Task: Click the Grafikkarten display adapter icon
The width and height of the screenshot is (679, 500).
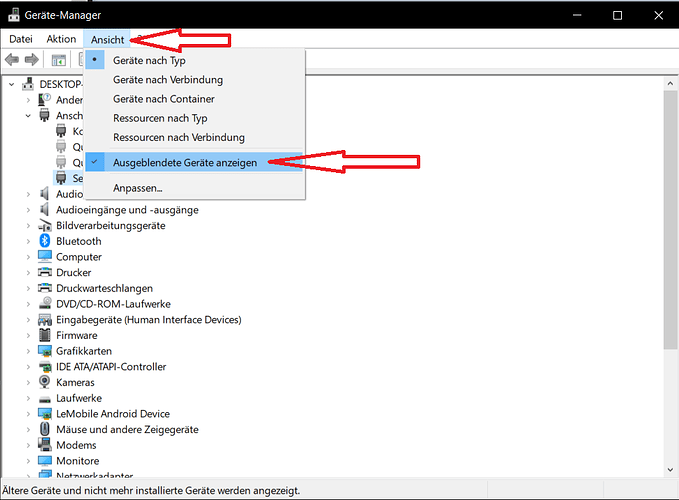Action: coord(45,351)
